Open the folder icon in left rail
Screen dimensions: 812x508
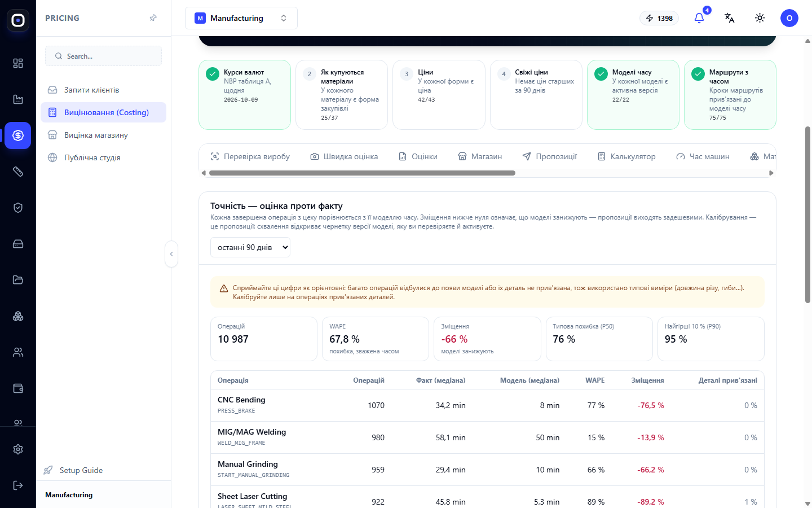pos(18,280)
